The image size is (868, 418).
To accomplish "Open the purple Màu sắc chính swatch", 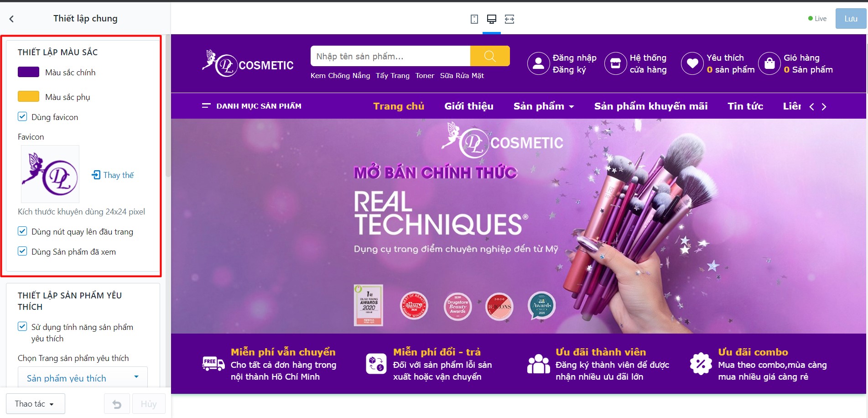I will tap(28, 72).
